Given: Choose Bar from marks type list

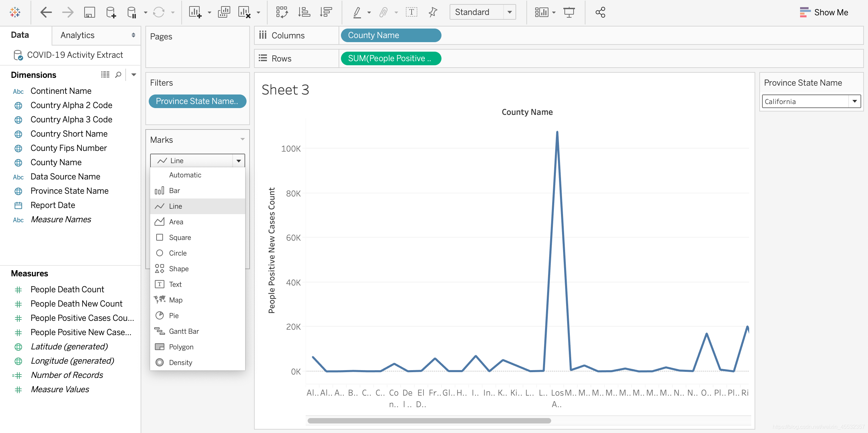Looking at the screenshot, I should [x=175, y=191].
